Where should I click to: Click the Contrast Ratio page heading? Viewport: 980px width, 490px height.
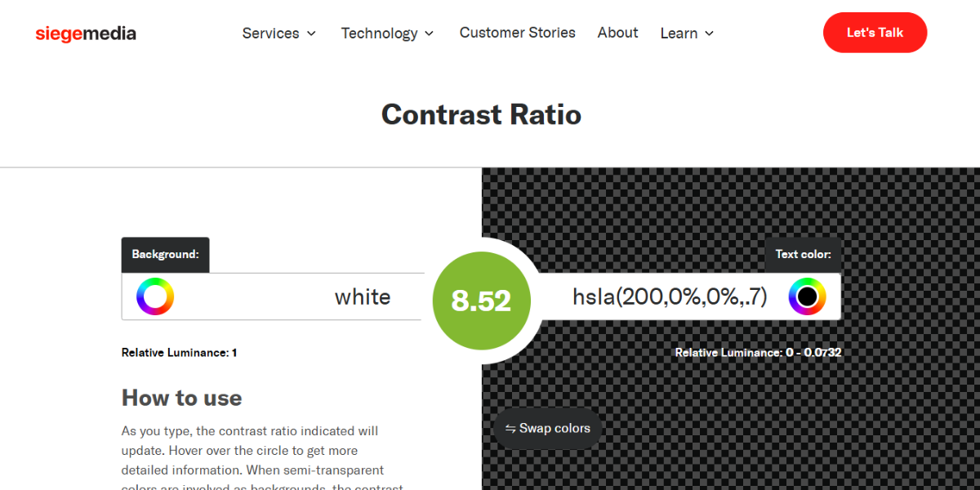481,114
